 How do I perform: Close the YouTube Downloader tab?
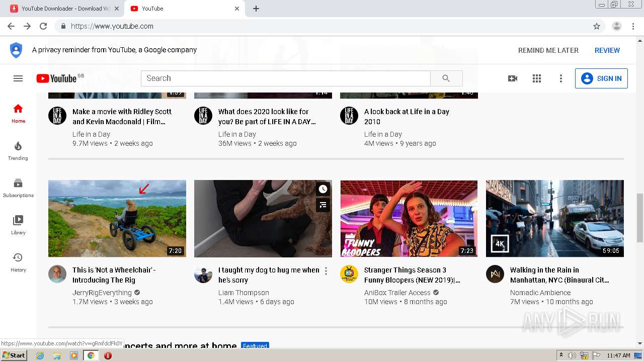pyautogui.click(x=117, y=9)
